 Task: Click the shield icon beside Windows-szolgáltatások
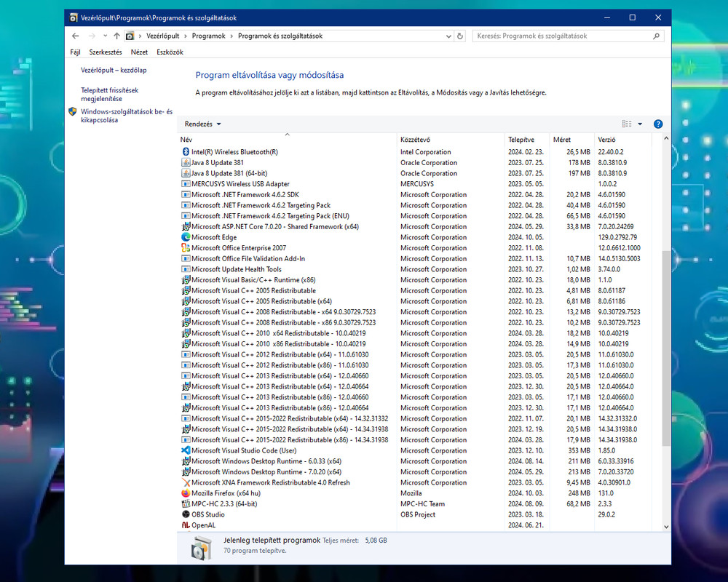[x=72, y=111]
